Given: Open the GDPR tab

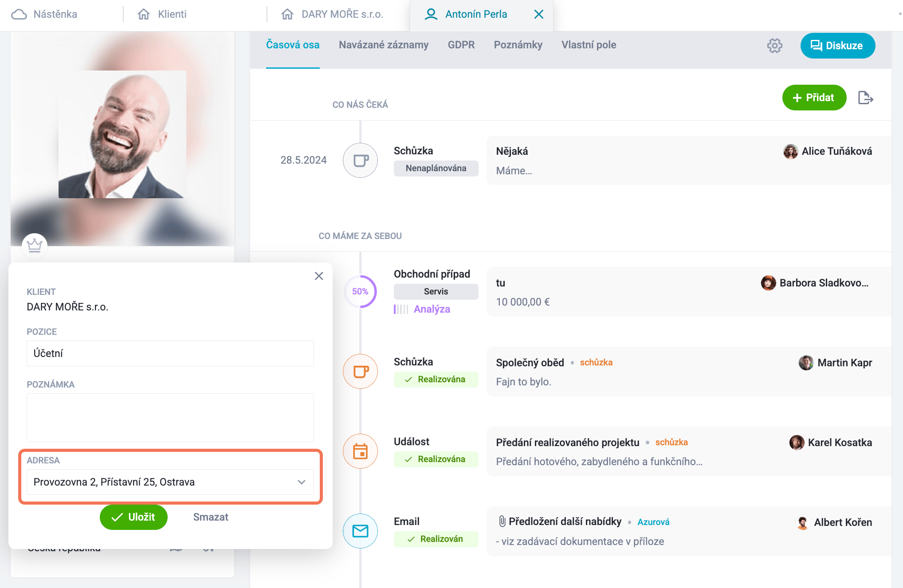Looking at the screenshot, I should click(461, 45).
